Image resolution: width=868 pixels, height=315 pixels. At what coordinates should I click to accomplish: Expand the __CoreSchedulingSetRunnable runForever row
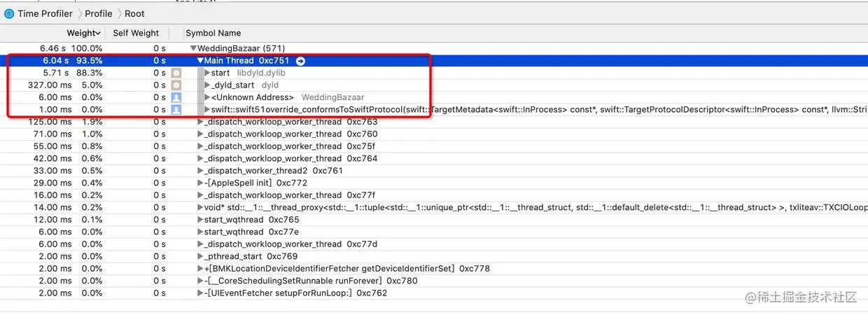(201, 281)
